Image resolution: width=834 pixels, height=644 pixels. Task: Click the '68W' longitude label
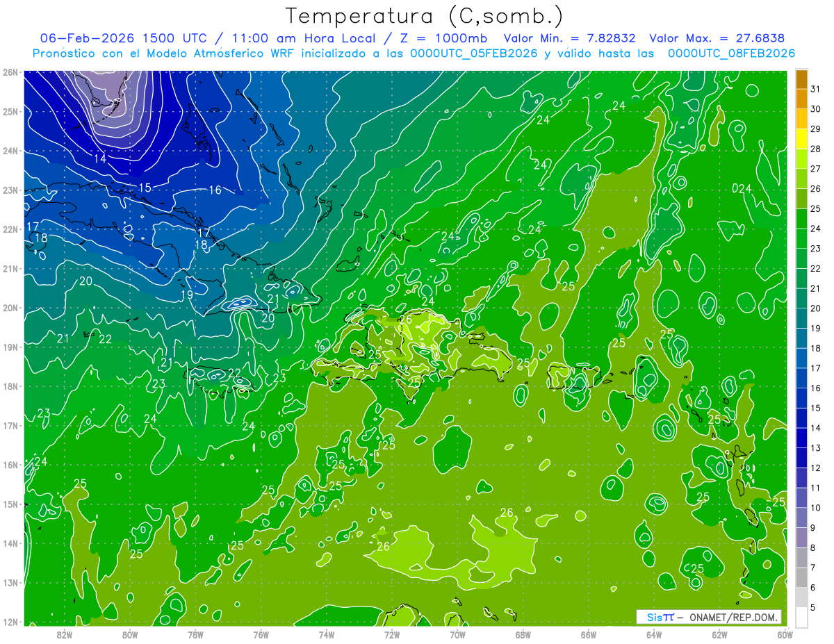point(523,635)
